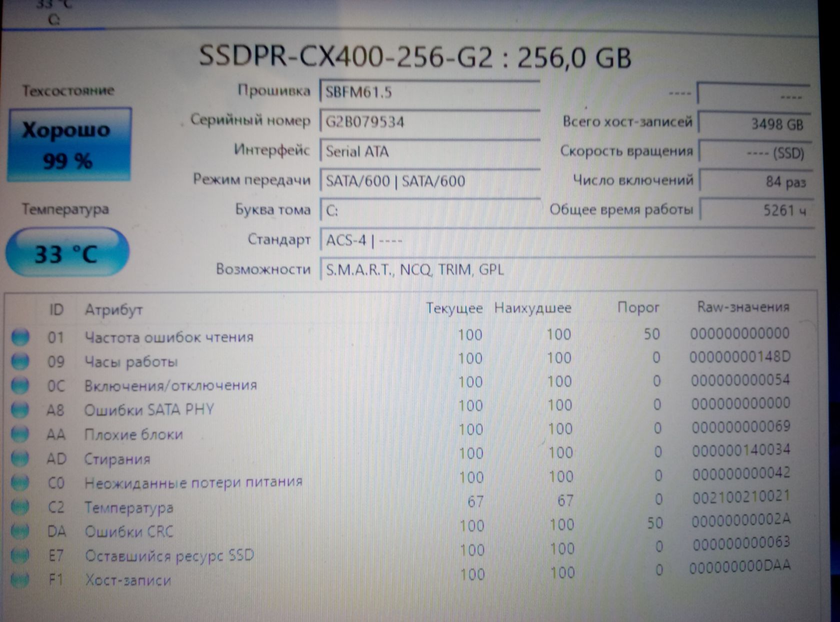The height and width of the screenshot is (622, 840).
Task: Click the status icon for attribute 0C
Action: click(20, 385)
